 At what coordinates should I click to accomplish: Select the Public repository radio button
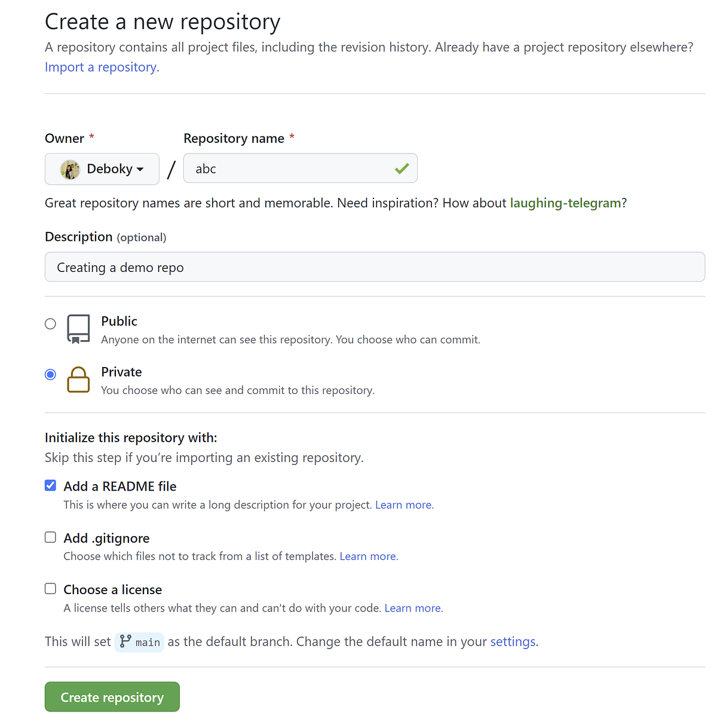[x=50, y=323]
